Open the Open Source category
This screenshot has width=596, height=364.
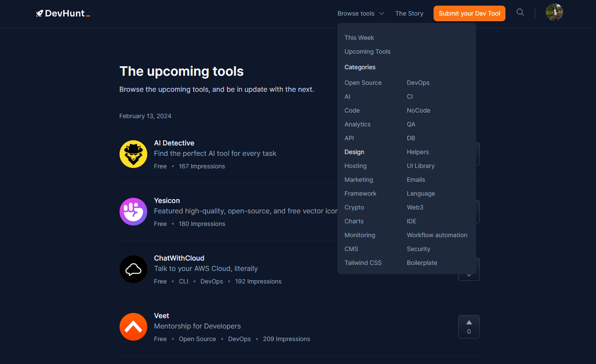coord(363,83)
